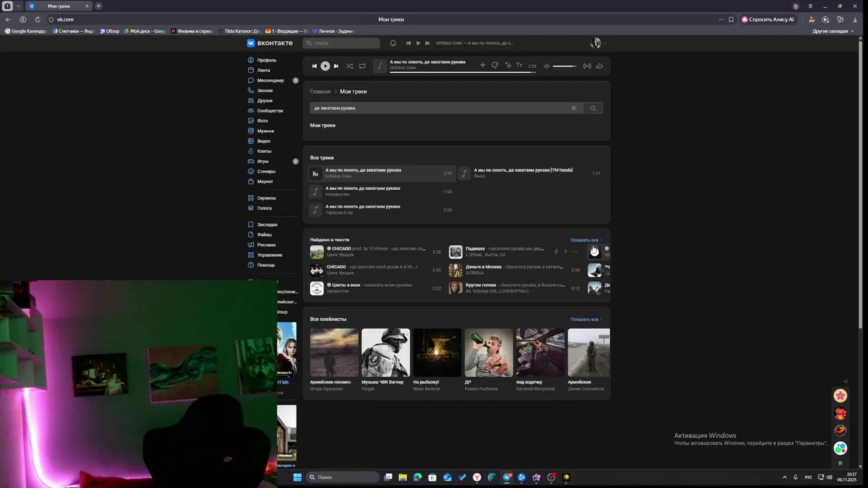The height and width of the screenshot is (488, 868).
Task: Open Сервисы in the left sidebar
Action: point(267,198)
